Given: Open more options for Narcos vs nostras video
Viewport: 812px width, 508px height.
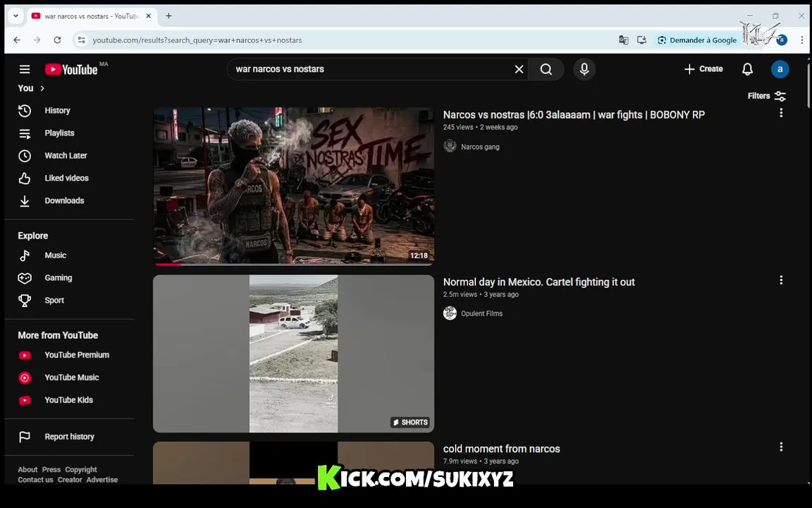Looking at the screenshot, I should pos(781,113).
